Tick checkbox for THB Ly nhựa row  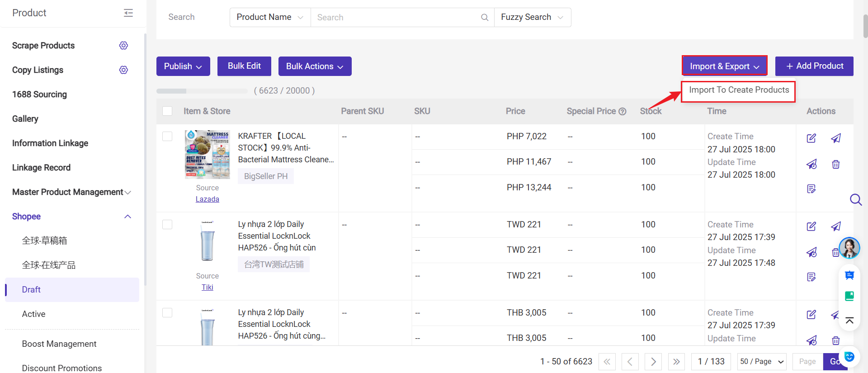(167, 313)
